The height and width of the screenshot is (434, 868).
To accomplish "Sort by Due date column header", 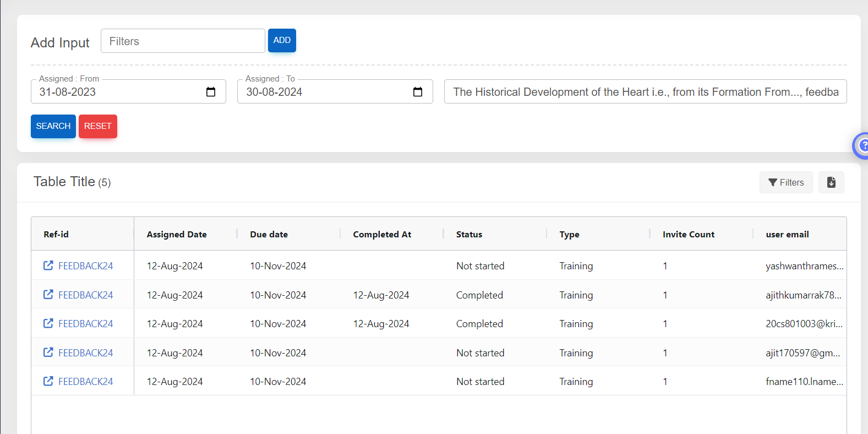I will [269, 234].
